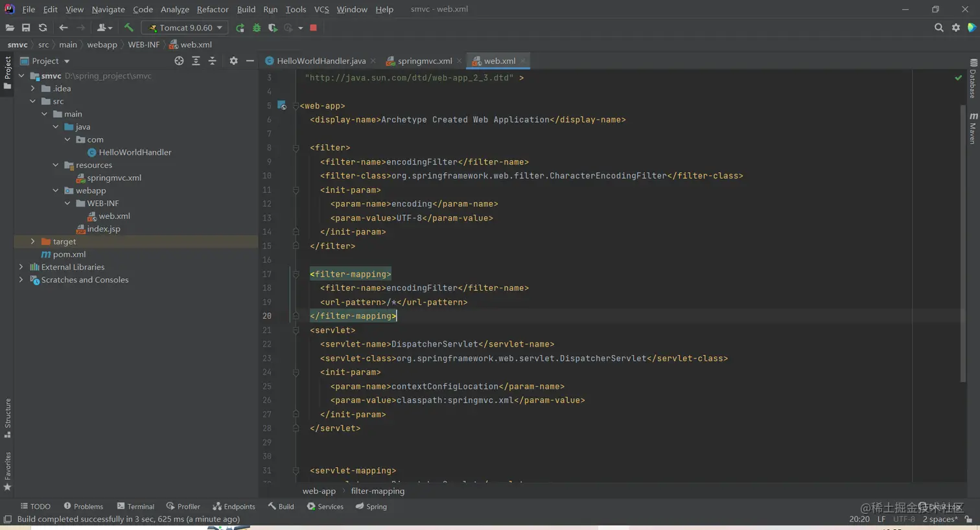Collapse all nodes in Project panel
980x530 pixels.
[212, 61]
